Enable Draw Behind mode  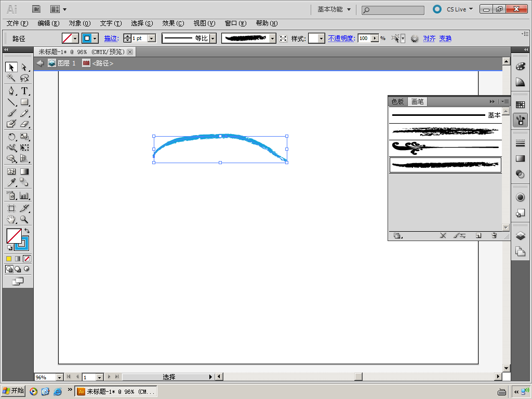18,269
